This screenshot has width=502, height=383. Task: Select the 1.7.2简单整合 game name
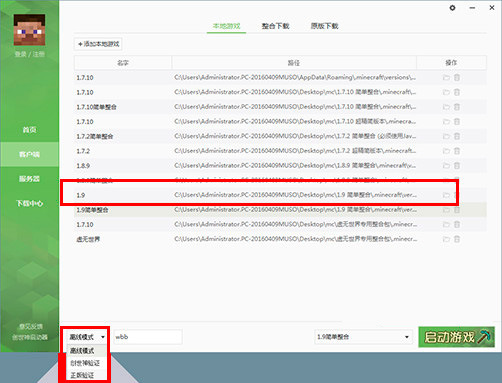(x=95, y=136)
